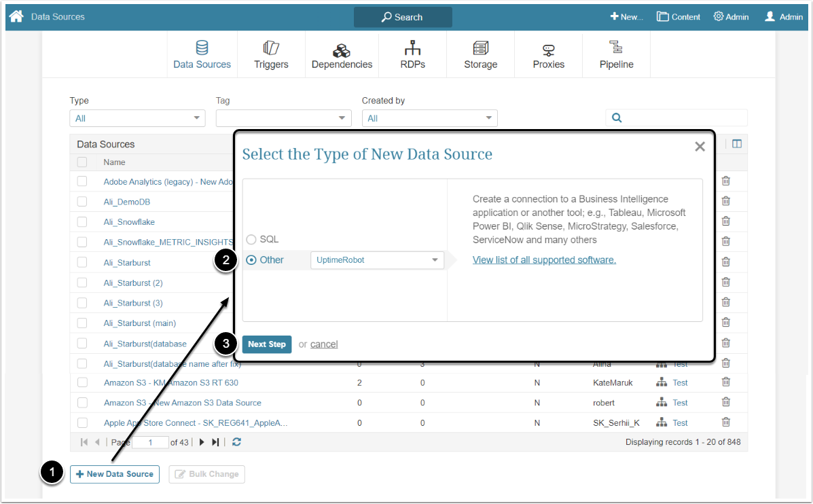Screen dimensions: 813x504
Task: Click the Home icon in top bar
Action: (16, 16)
